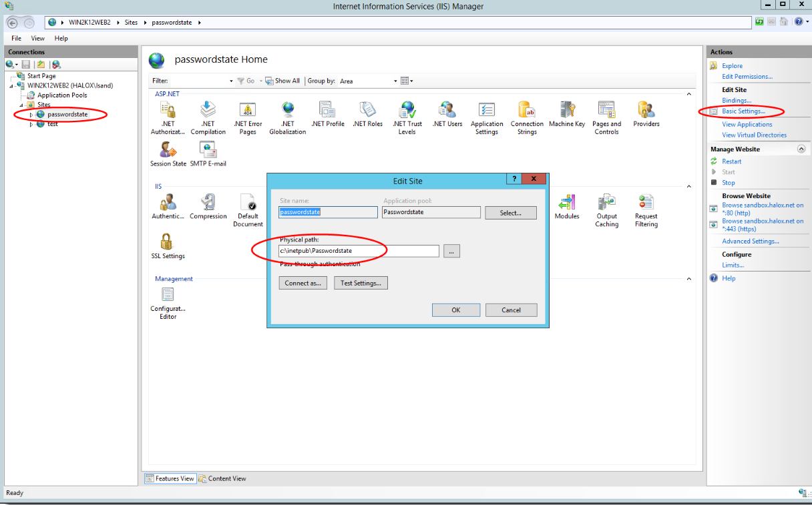This screenshot has height=505, width=812.
Task: Click Advanced Settings... action link
Action: tap(751, 241)
